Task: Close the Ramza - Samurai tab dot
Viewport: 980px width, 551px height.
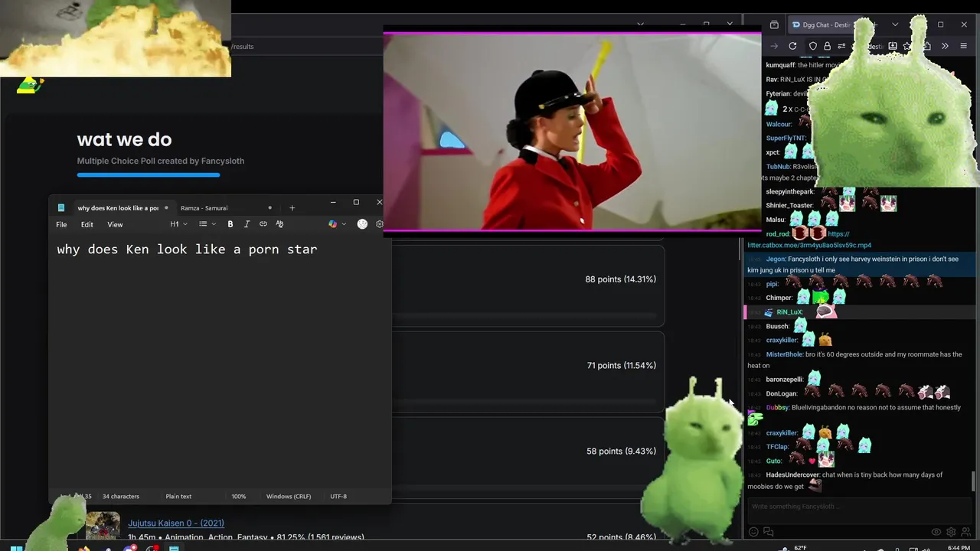Action: click(x=269, y=208)
